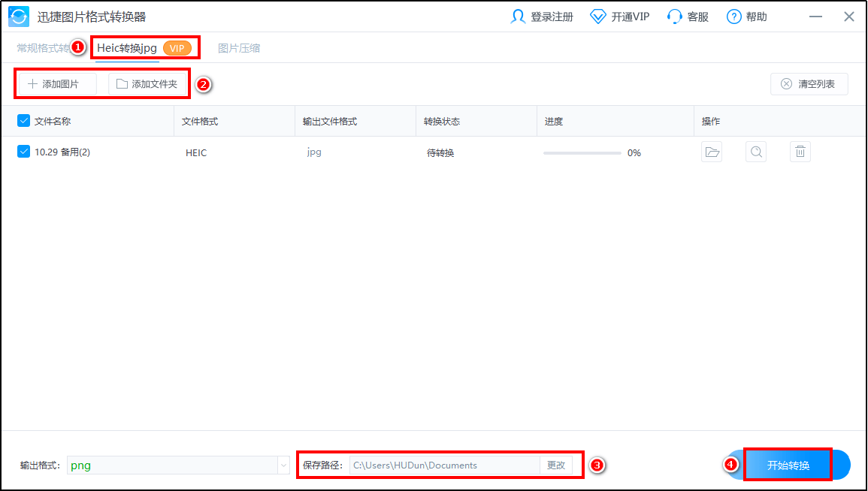868x491 pixels.
Task: Open the jpg output format cell
Action: 314,152
